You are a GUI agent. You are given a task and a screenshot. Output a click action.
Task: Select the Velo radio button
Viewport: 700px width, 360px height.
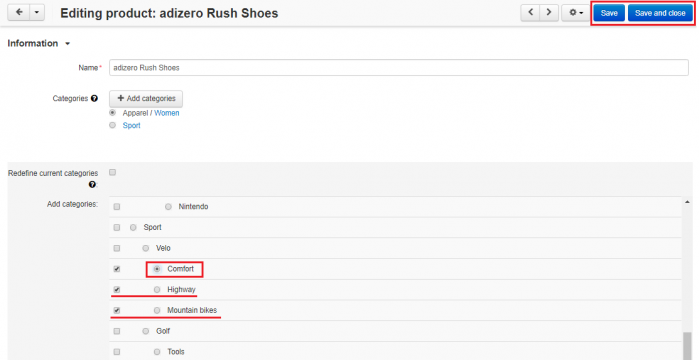click(146, 248)
